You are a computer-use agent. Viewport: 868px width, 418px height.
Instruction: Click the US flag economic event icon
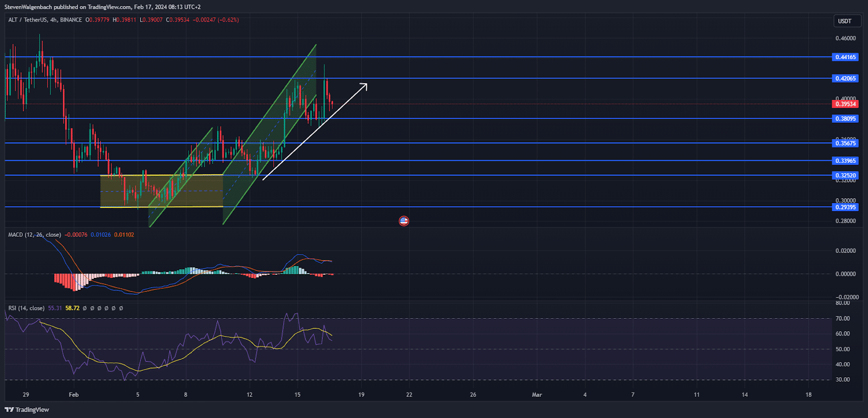click(404, 221)
